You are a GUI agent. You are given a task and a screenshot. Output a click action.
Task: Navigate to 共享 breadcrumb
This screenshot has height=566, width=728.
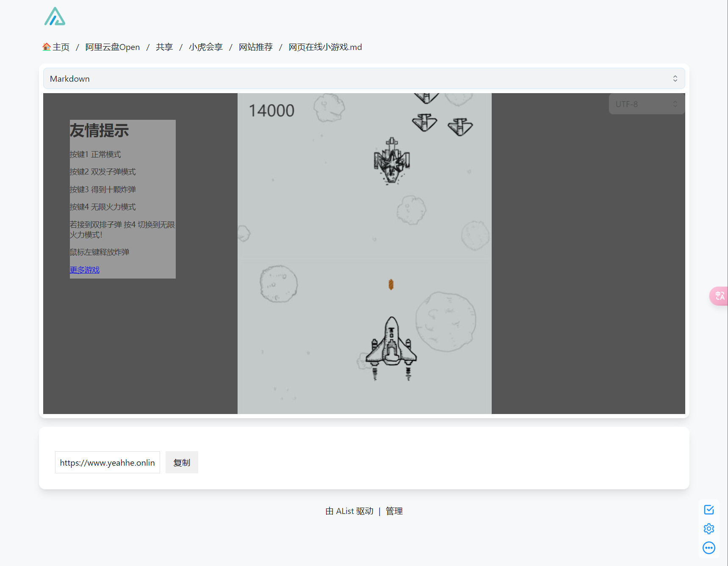[164, 47]
